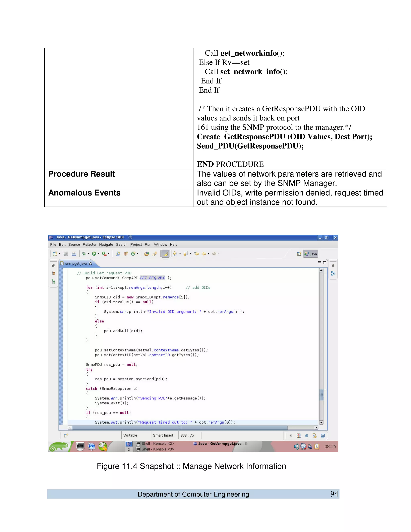Click the External Tools run icon

pyautogui.click(x=104, y=254)
